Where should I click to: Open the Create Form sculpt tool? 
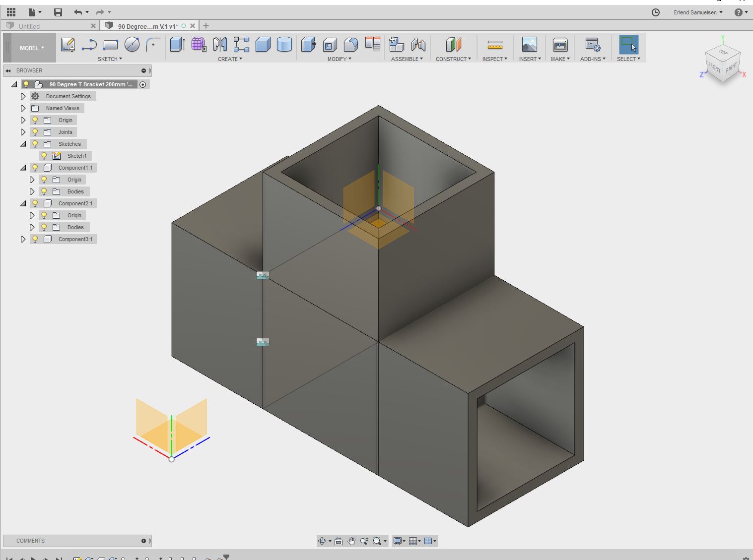pyautogui.click(x=199, y=45)
